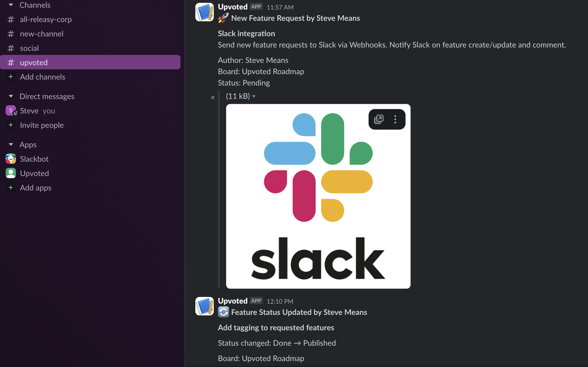Click the plus icon beside Add apps
Screen dimensions: 588x367
[x=11, y=188]
